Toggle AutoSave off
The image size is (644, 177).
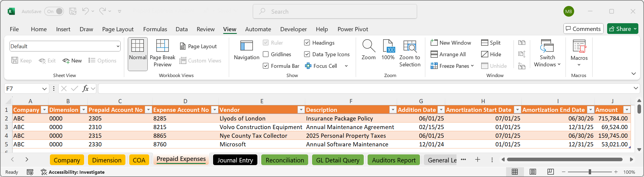point(54,11)
